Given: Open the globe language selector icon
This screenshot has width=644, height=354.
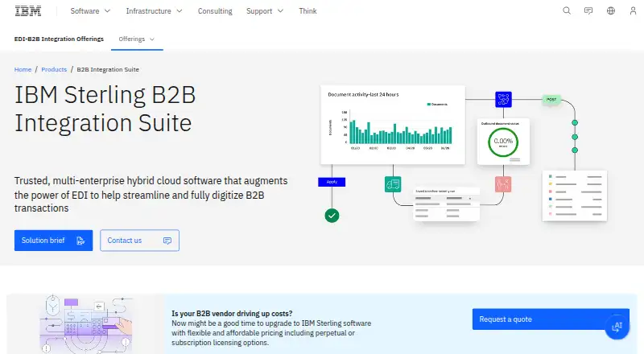Looking at the screenshot, I should (611, 10).
